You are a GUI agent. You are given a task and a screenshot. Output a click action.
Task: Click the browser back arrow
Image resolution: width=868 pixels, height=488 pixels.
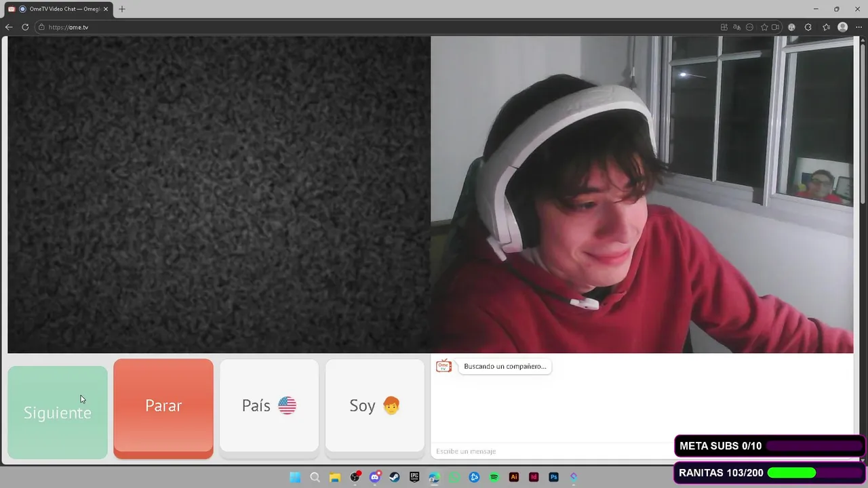[x=9, y=27]
